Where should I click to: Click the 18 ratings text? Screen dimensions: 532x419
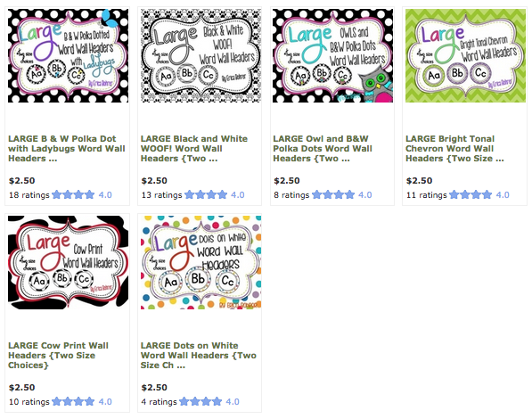tap(29, 195)
